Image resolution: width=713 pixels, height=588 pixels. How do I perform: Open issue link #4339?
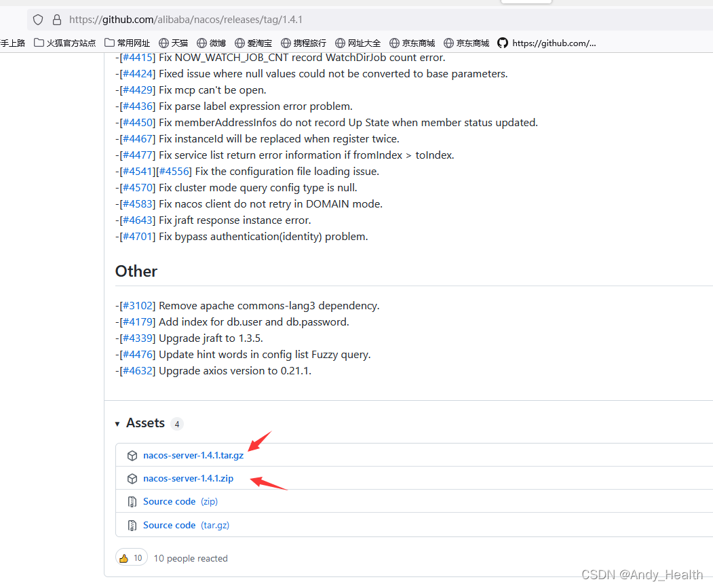click(x=137, y=338)
